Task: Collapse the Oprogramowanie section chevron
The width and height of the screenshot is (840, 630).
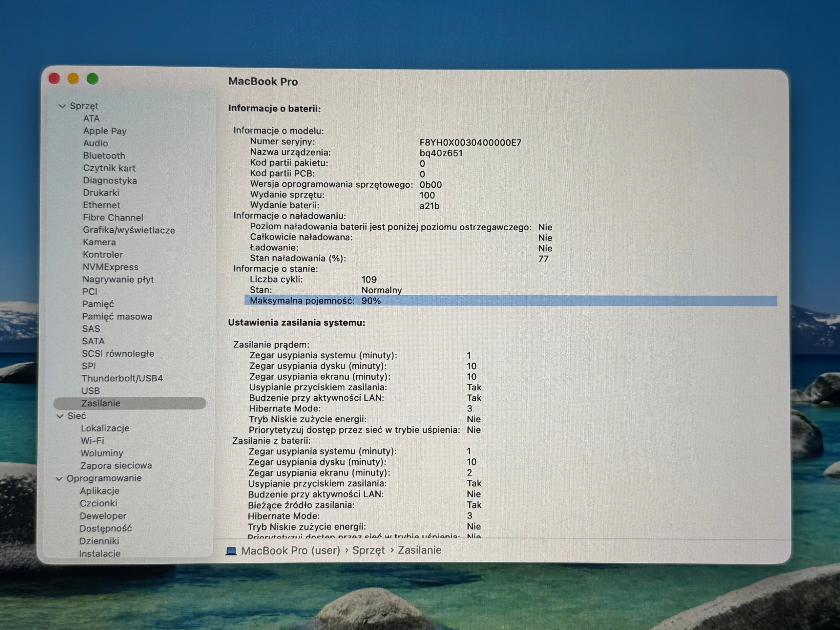Action: 59,478
